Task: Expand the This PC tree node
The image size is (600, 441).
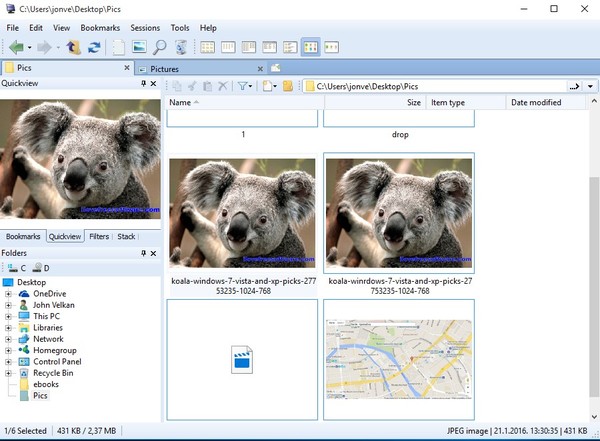Action: 9,316
